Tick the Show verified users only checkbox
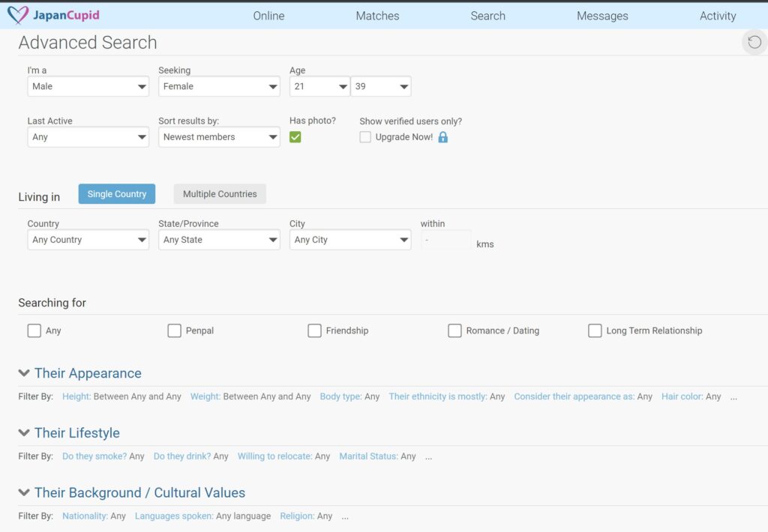Image resolution: width=768 pixels, height=532 pixels. click(x=365, y=137)
